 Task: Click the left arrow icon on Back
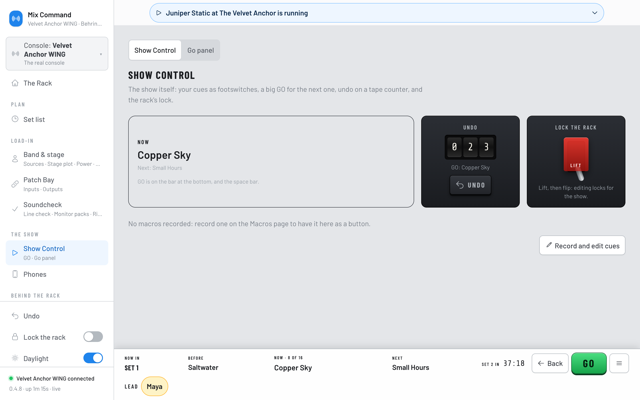[x=541, y=363]
